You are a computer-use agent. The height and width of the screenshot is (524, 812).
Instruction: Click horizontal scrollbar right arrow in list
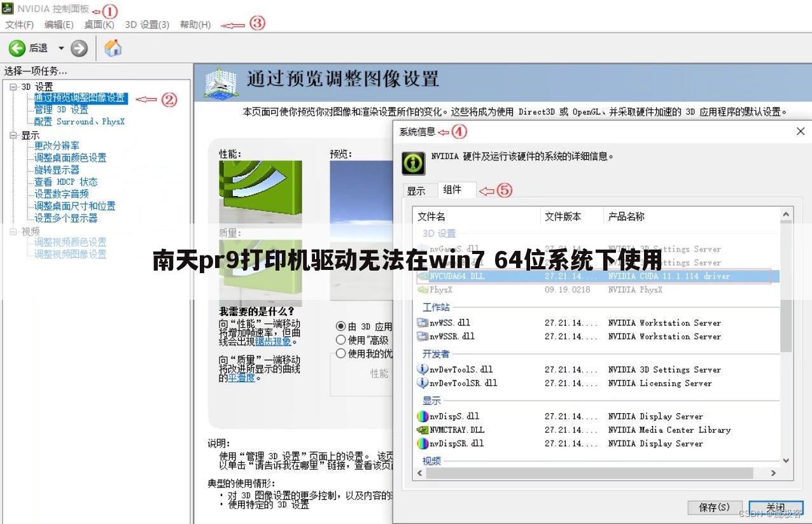[773, 473]
